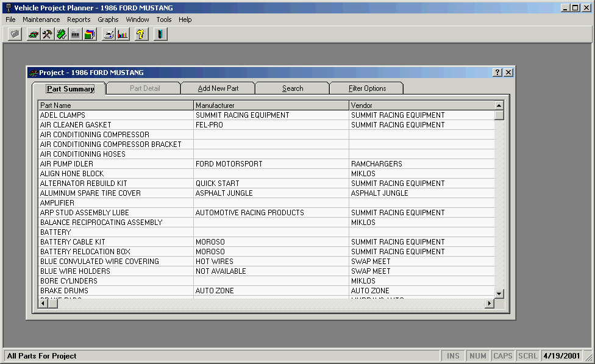595x364 pixels.
Task: Click the car icon in Project window title
Action: click(x=34, y=73)
